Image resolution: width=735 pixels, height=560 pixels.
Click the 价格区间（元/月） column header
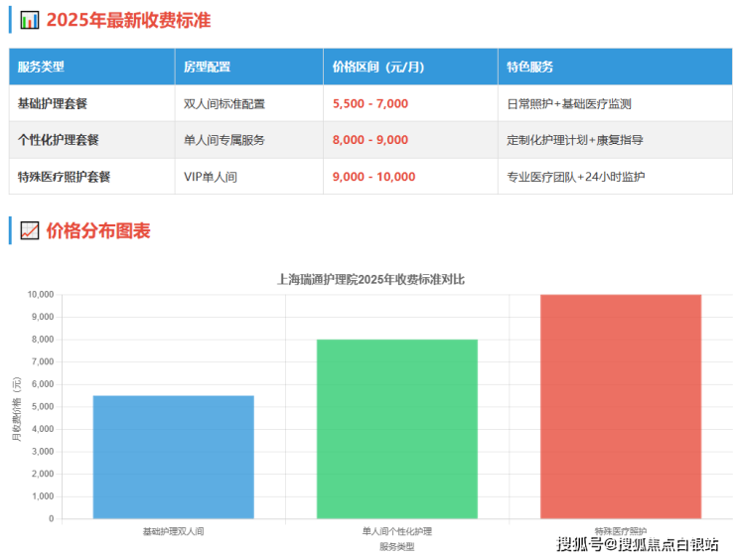(x=378, y=67)
